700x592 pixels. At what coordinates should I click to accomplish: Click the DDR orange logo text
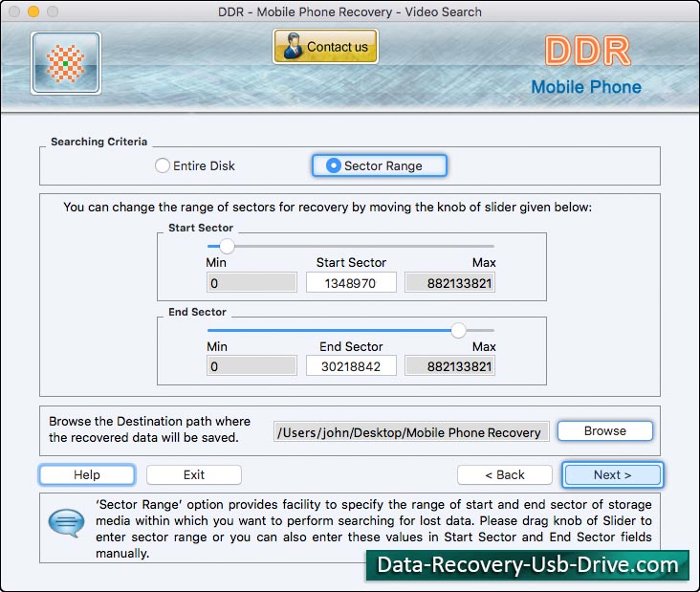(588, 52)
